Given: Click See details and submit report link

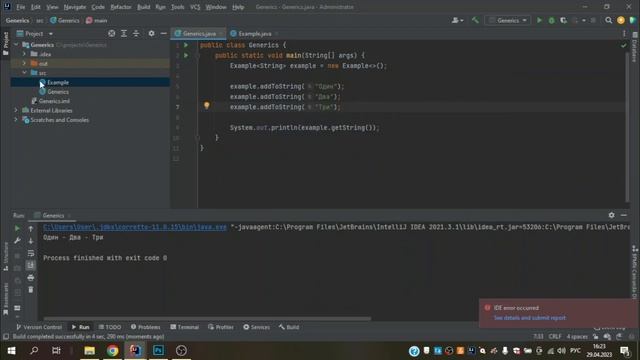Looking at the screenshot, I should tap(529, 318).
